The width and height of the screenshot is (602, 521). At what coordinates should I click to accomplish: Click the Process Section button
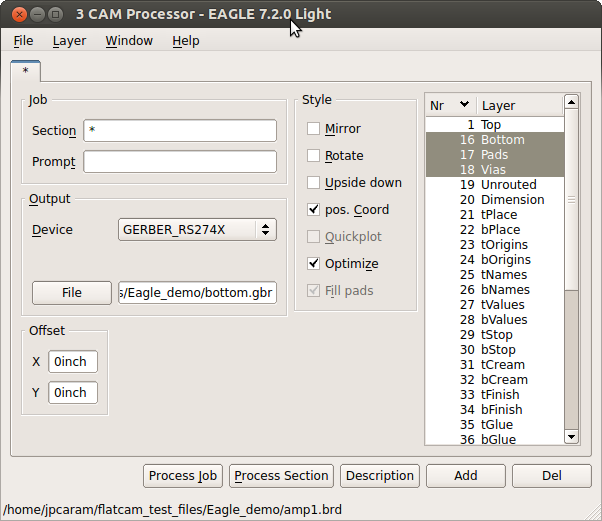point(281,476)
